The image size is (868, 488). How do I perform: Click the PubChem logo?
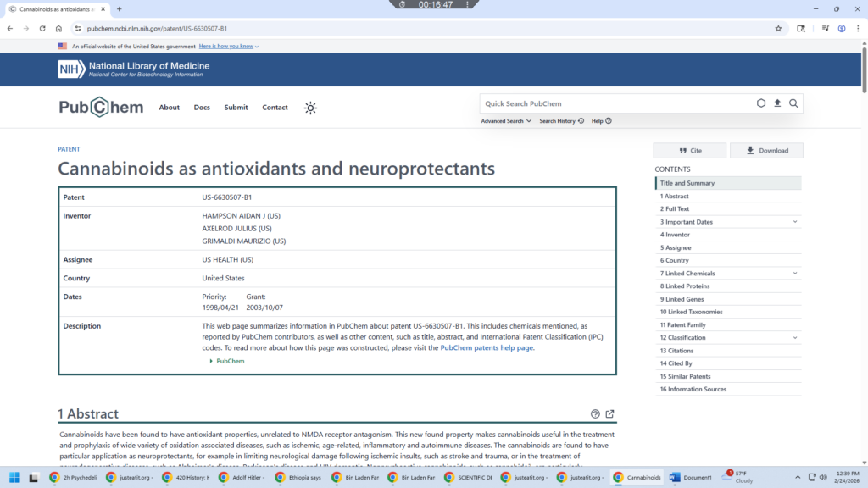click(101, 108)
